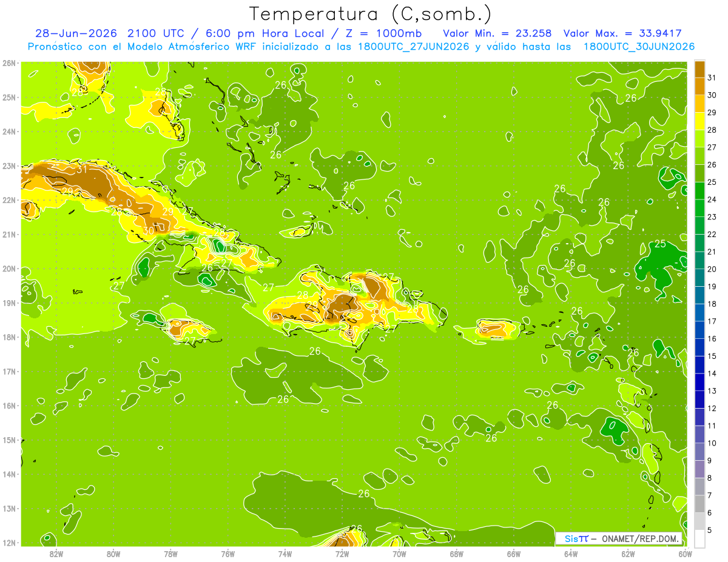The height and width of the screenshot is (562, 728).
Task: Select the "Valor Min. = 23.258" readout
Action: (497, 33)
